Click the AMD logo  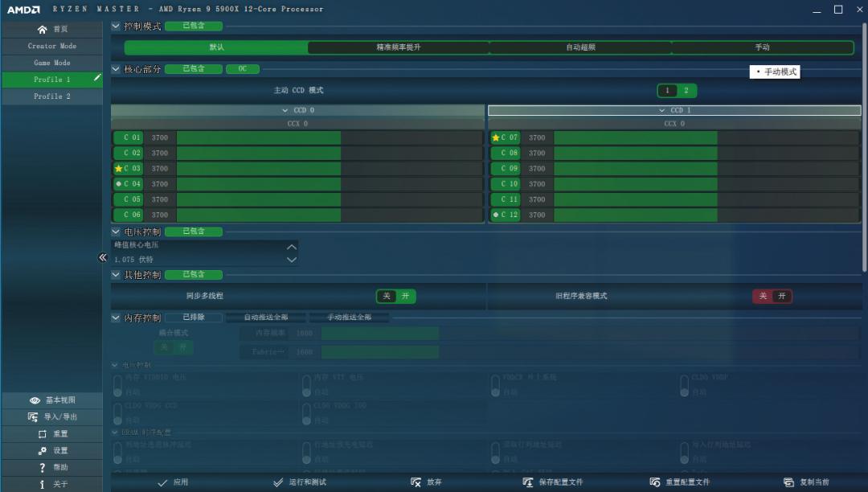pyautogui.click(x=23, y=10)
